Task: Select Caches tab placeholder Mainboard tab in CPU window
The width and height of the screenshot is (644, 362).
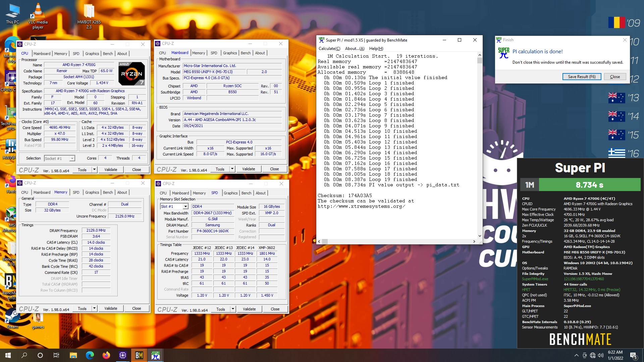Action: 42,54
